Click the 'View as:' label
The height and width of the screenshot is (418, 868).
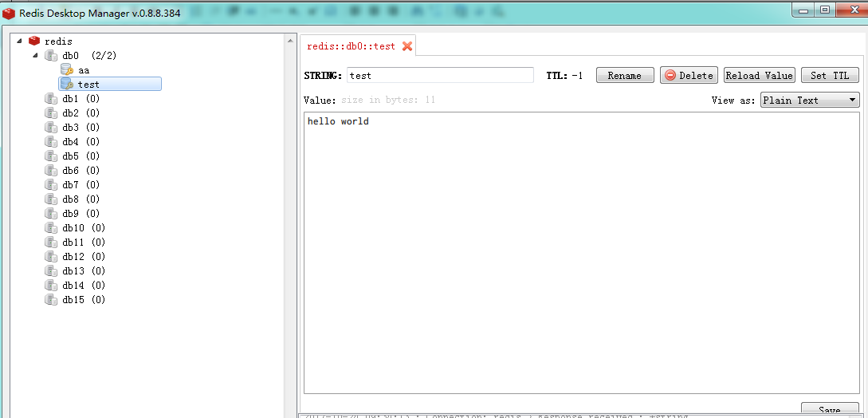[x=733, y=101]
